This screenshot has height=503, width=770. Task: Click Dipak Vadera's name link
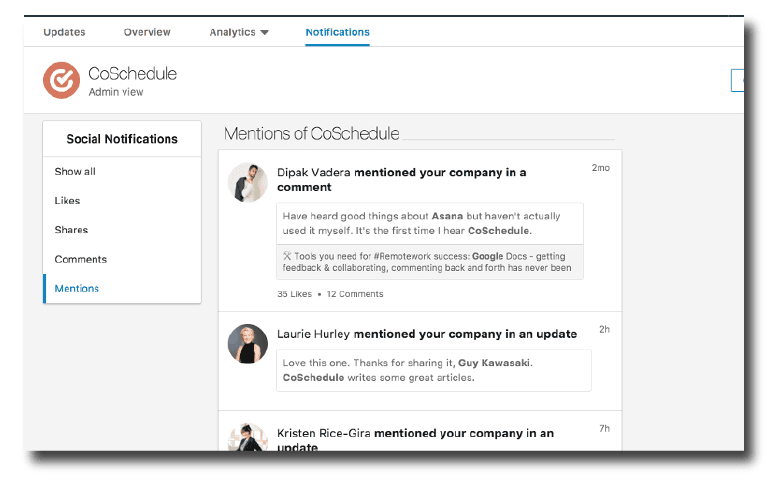(x=314, y=172)
